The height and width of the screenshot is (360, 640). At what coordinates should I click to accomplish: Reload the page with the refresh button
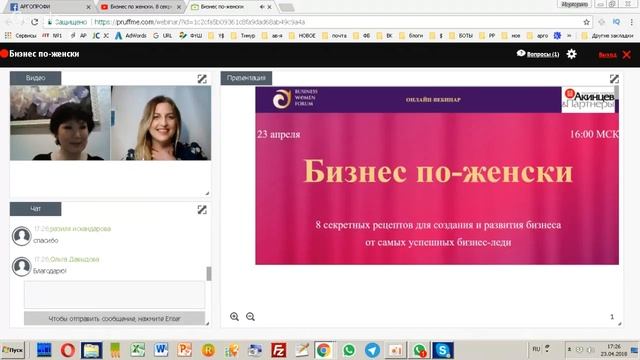(35, 22)
